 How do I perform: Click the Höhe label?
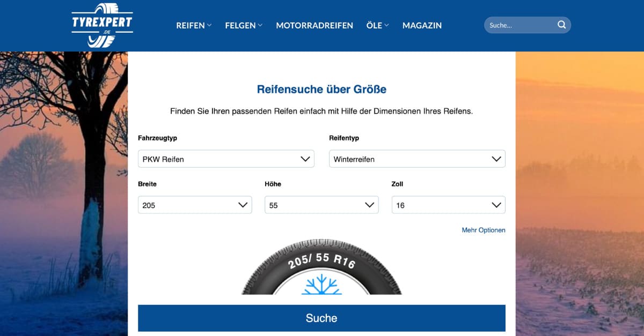pos(273,184)
